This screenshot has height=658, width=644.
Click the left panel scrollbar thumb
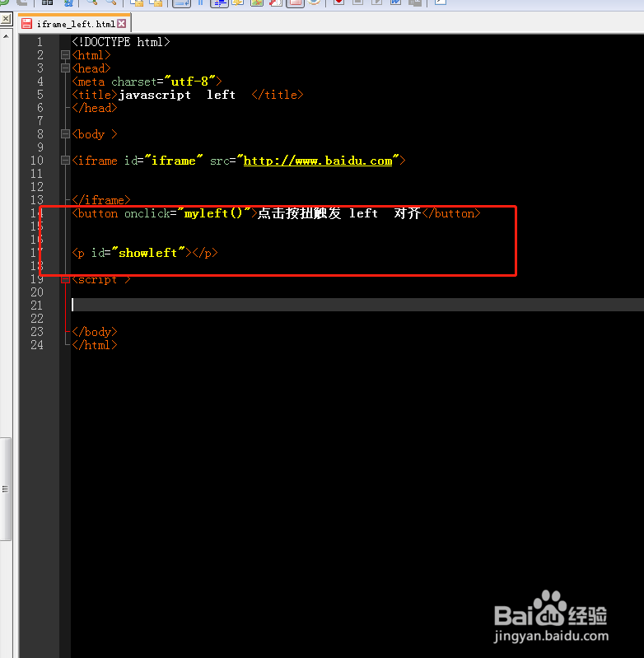6,489
